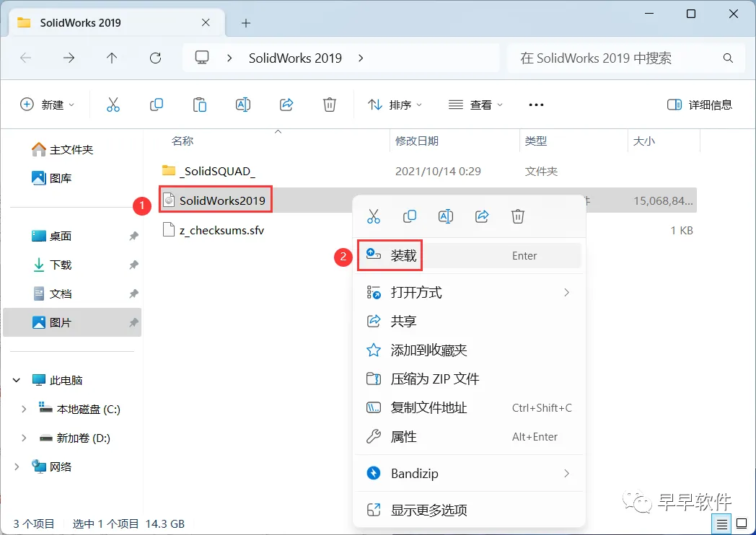Open the 排序 sort dropdown
This screenshot has width=756, height=535.
pos(395,105)
